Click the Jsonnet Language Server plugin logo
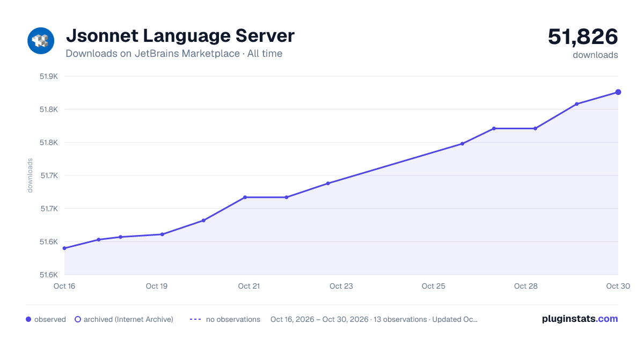Screen dimensions: 644x338 41,40
